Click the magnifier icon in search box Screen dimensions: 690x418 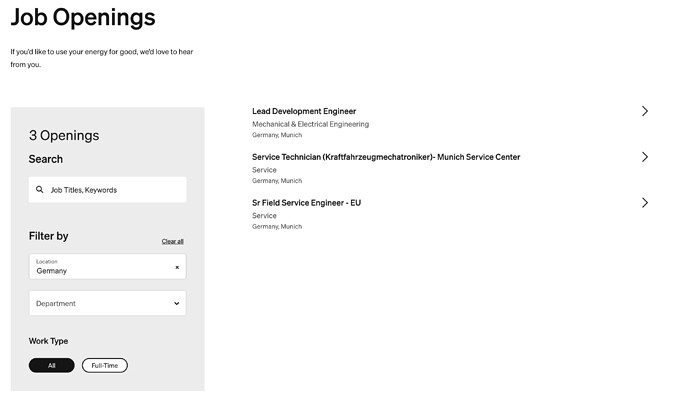(x=40, y=190)
